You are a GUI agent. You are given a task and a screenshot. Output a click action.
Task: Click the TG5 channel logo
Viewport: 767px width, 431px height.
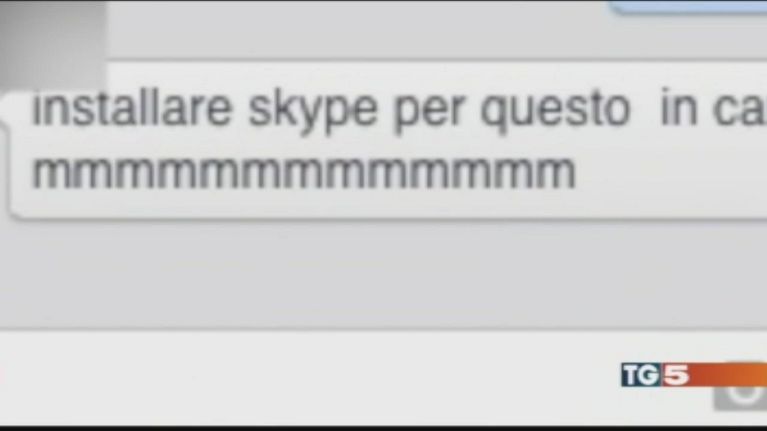click(656, 375)
